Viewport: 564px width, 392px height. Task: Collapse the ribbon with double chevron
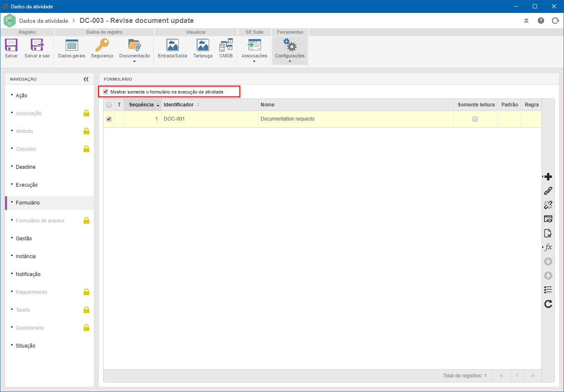pyautogui.click(x=526, y=21)
